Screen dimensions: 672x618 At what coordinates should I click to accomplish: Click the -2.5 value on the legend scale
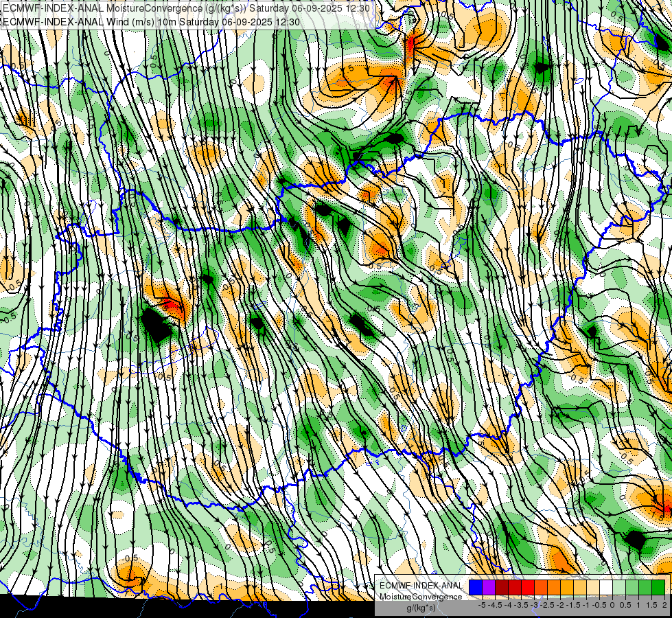click(546, 605)
